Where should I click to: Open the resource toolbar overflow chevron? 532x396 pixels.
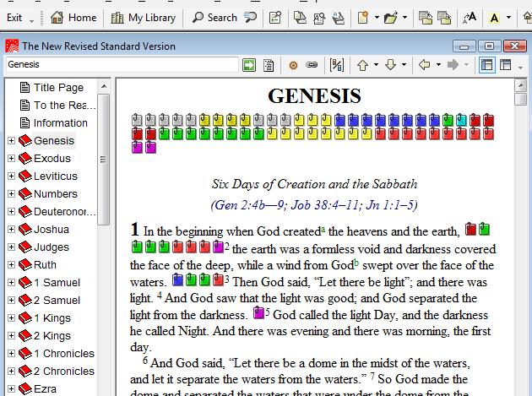click(520, 68)
